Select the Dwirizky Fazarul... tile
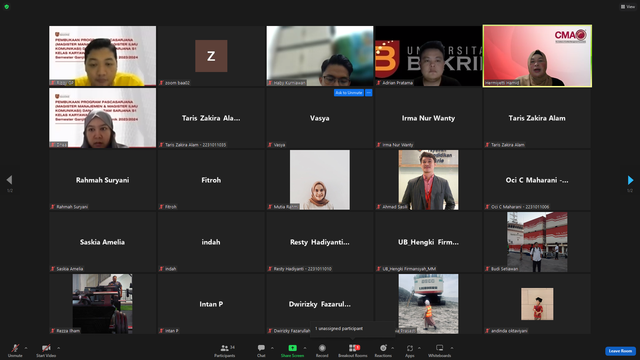 [x=320, y=304]
